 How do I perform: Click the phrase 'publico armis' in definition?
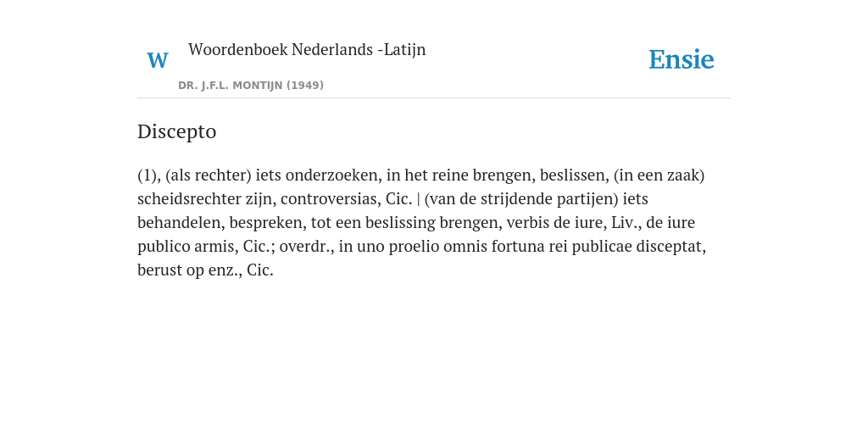187,247
